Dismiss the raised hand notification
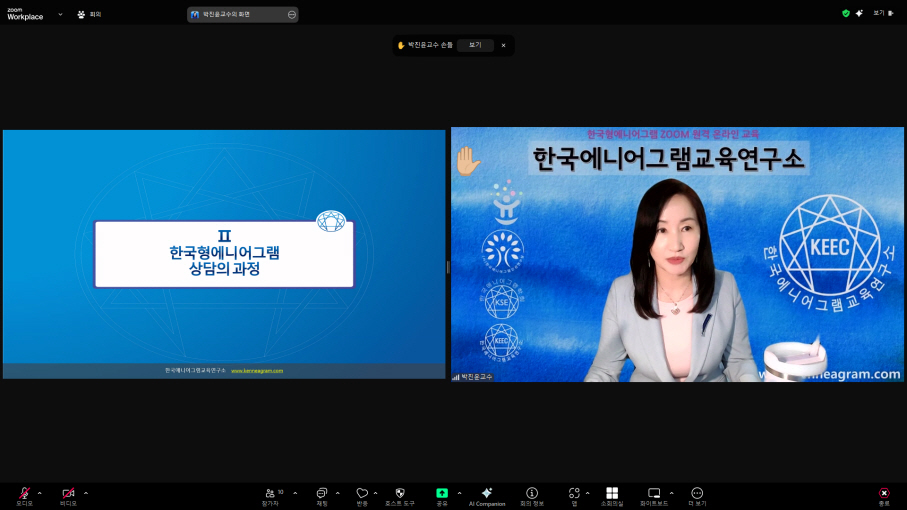Screen dimensions: 907x510 503,45
